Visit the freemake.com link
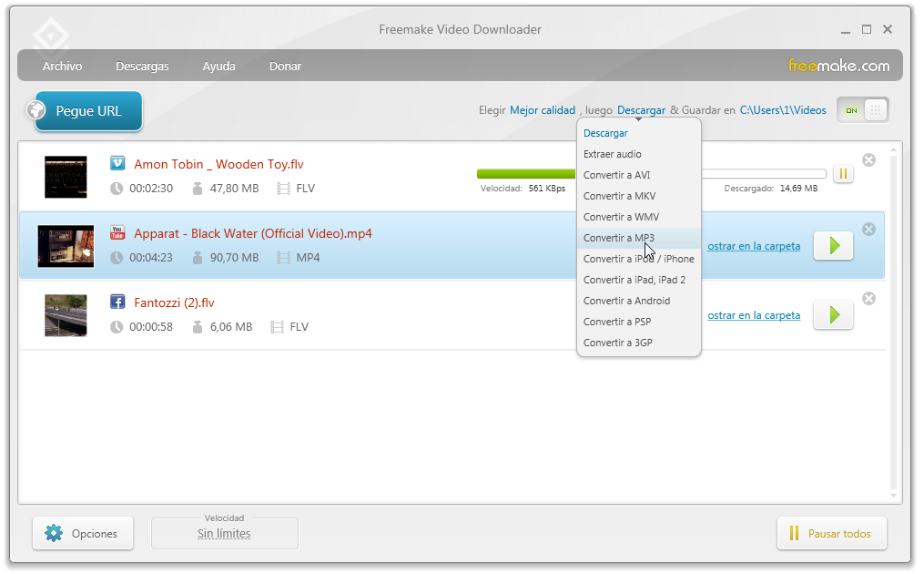Image resolution: width=924 pixels, height=574 pixels. (x=839, y=66)
